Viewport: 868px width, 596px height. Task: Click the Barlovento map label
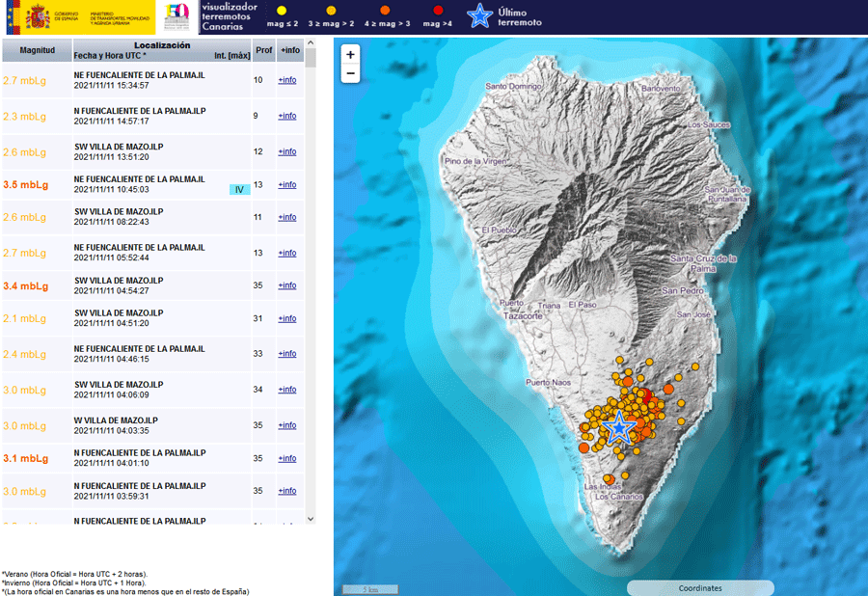[661, 89]
